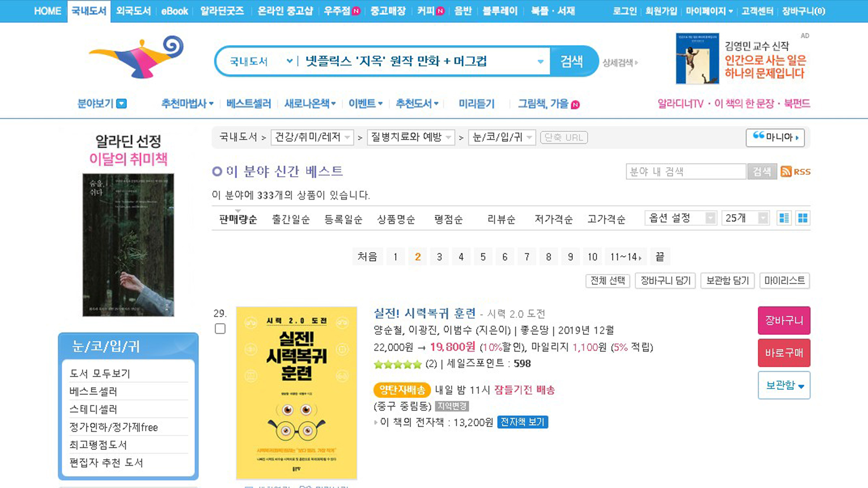The image size is (868, 488).
Task: Expand the 25개 items-per-page dropdown
Action: 745,218
